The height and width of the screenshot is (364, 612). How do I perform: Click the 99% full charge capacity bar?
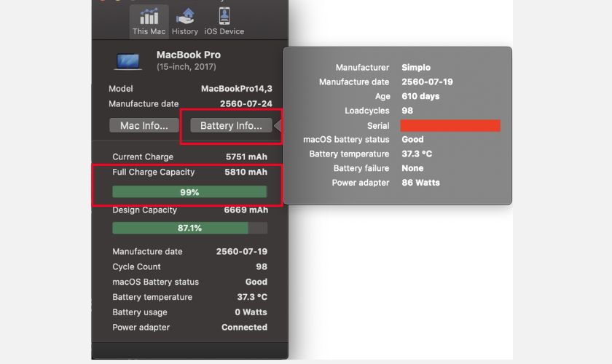click(x=189, y=192)
